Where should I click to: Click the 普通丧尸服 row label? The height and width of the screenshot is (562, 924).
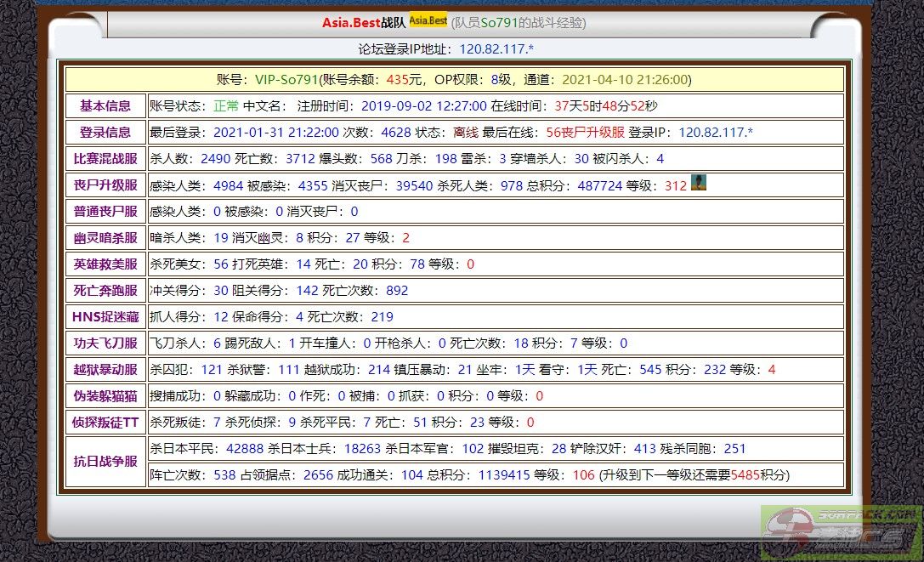(x=105, y=212)
